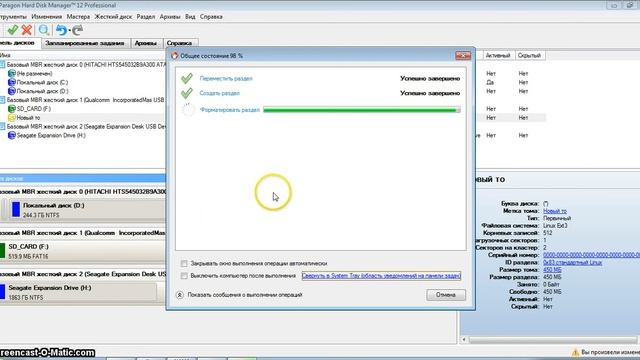
Task: Click the 'Успешно завершено' status for Переместить раздел
Action: point(430,78)
